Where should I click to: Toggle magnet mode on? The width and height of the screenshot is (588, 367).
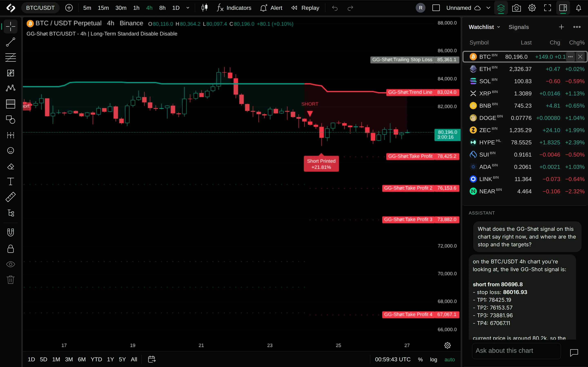10,232
